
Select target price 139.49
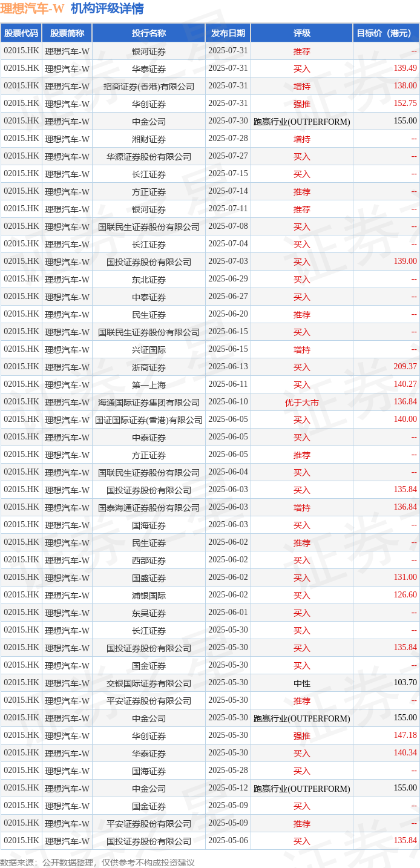pyautogui.click(x=405, y=68)
